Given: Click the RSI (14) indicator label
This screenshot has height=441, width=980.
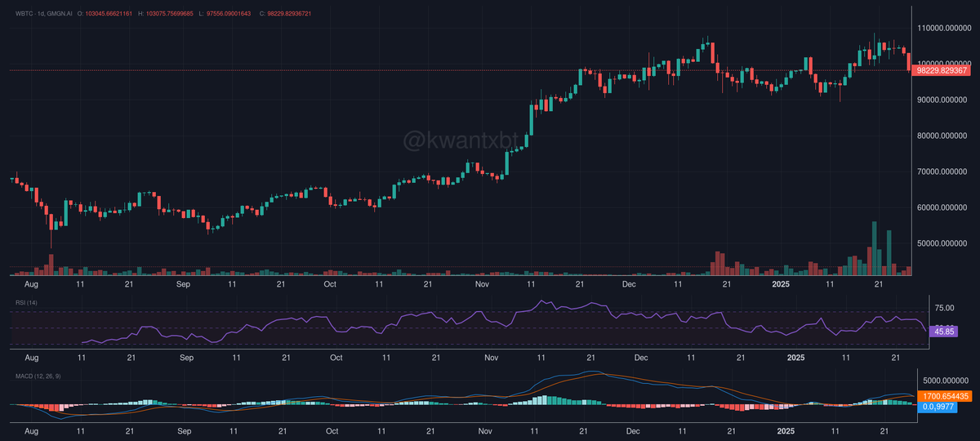Looking at the screenshot, I should 26,303.
